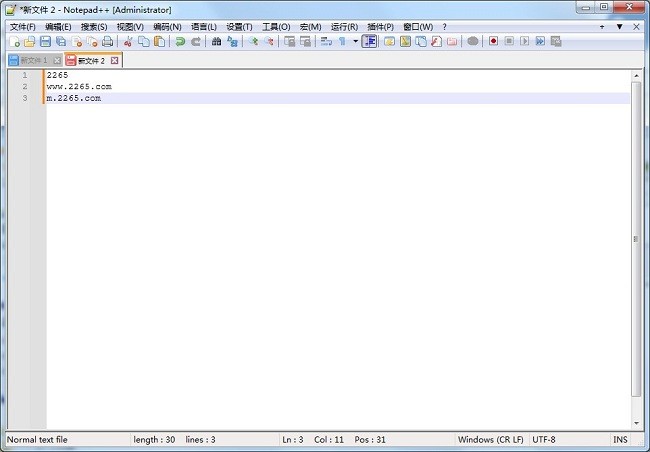The width and height of the screenshot is (650, 452).
Task: Close all documents toolbar icon
Action: coord(92,41)
